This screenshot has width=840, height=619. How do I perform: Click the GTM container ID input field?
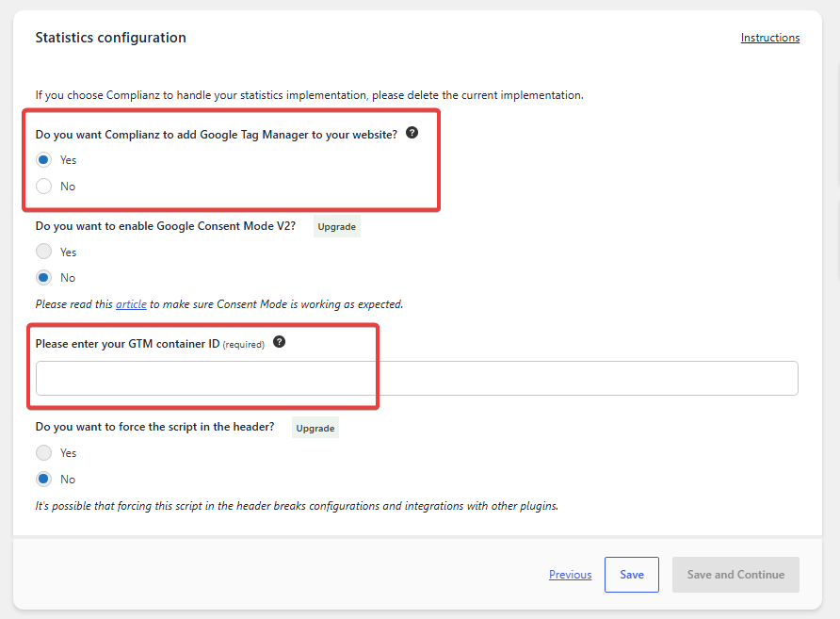pyautogui.click(x=417, y=379)
